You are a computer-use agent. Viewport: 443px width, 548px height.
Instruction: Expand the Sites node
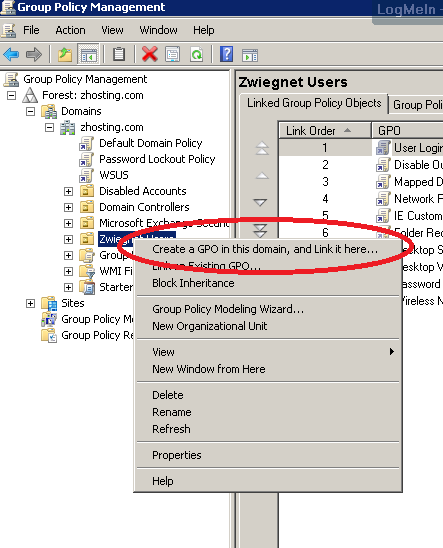point(30,303)
